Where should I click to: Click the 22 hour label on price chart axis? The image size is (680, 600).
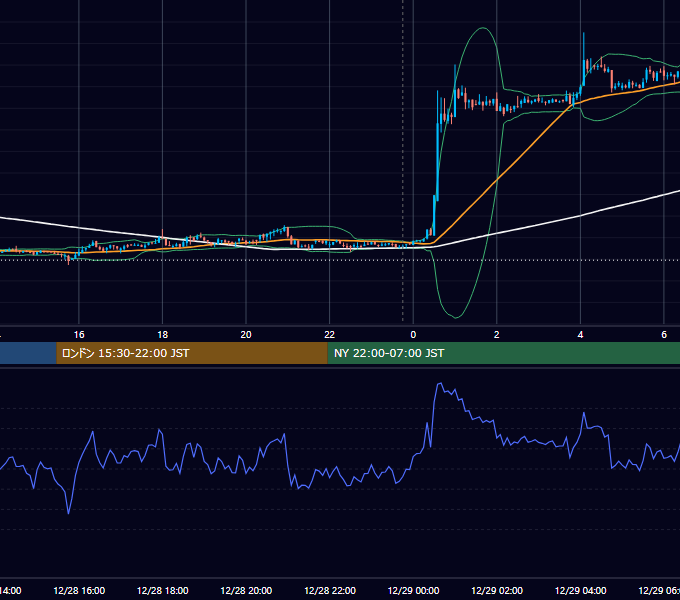330,335
